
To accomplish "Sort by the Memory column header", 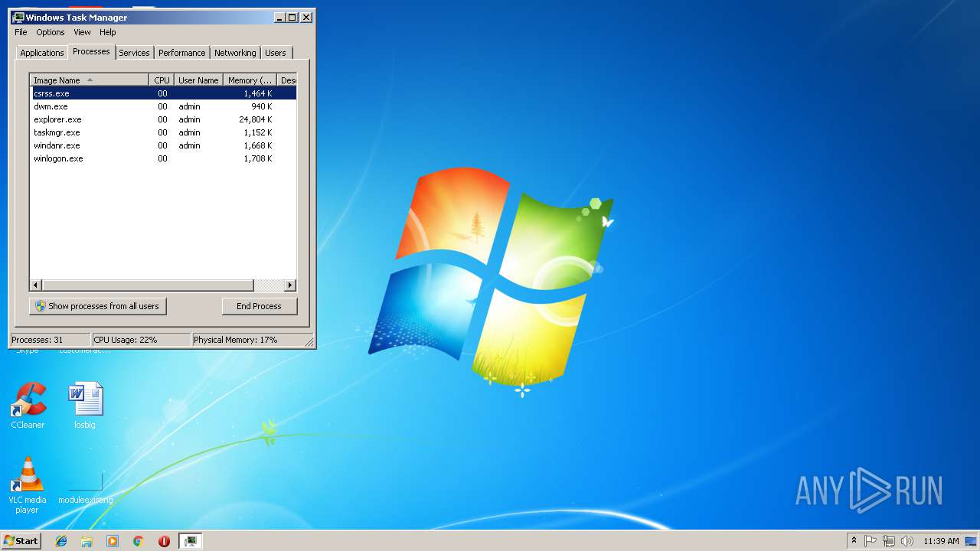I will (x=250, y=80).
